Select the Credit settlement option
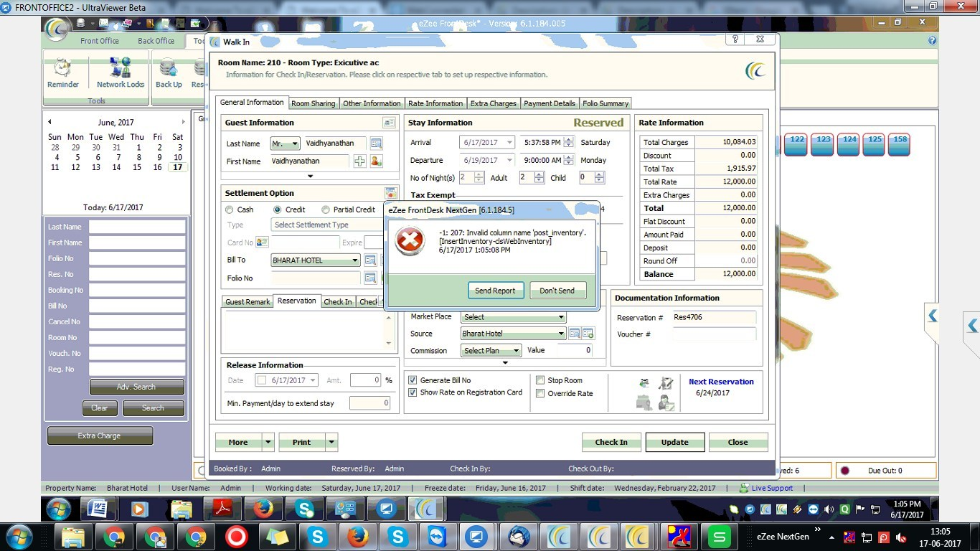Image resolution: width=980 pixels, height=551 pixels. (x=278, y=209)
